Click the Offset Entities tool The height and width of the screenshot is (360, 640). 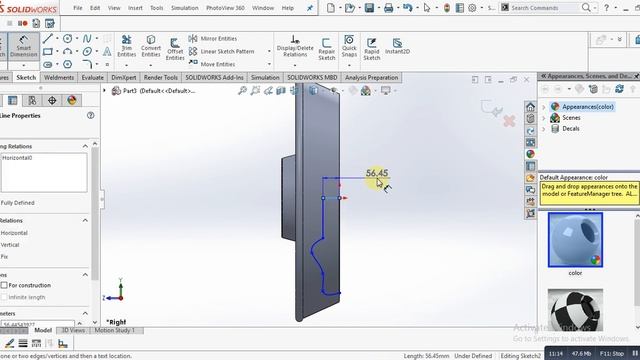pos(175,49)
